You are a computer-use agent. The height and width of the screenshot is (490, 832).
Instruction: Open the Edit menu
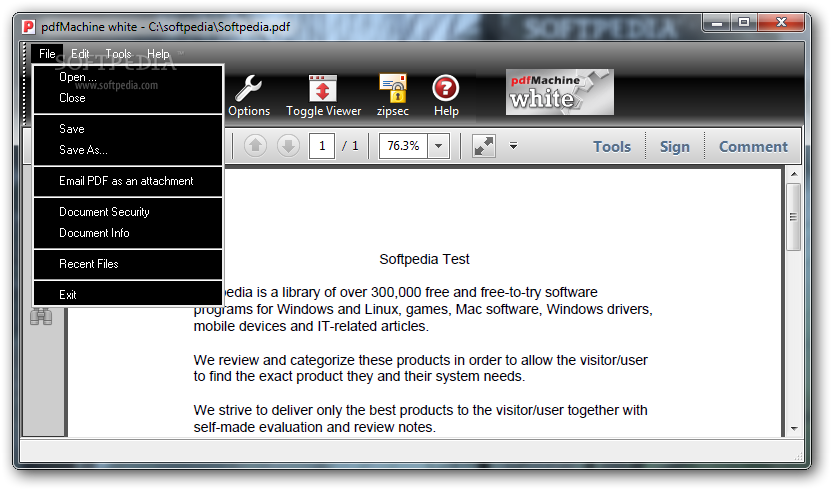(x=80, y=54)
